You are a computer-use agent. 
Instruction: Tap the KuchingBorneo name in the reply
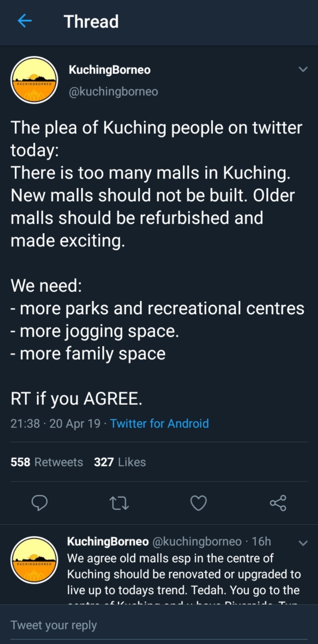[107, 541]
